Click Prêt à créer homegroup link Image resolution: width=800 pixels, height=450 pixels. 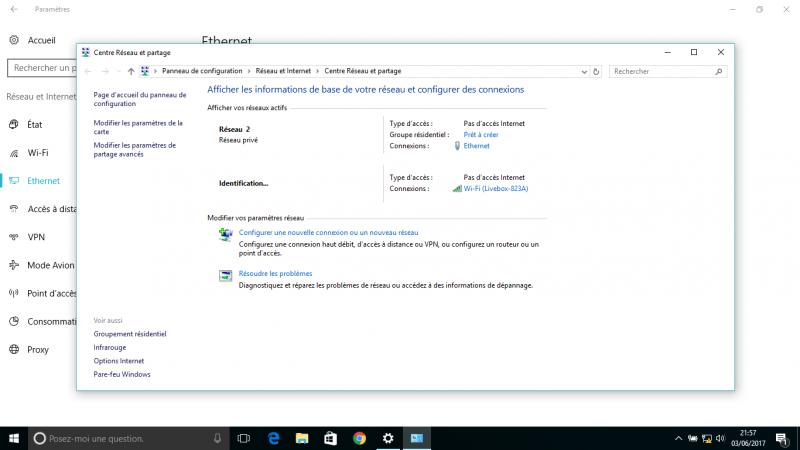pyautogui.click(x=481, y=135)
